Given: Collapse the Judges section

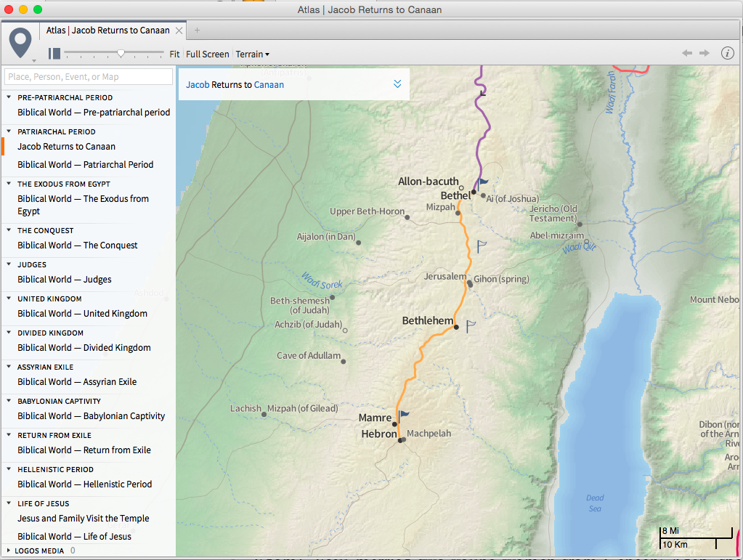Looking at the screenshot, I should tap(9, 264).
